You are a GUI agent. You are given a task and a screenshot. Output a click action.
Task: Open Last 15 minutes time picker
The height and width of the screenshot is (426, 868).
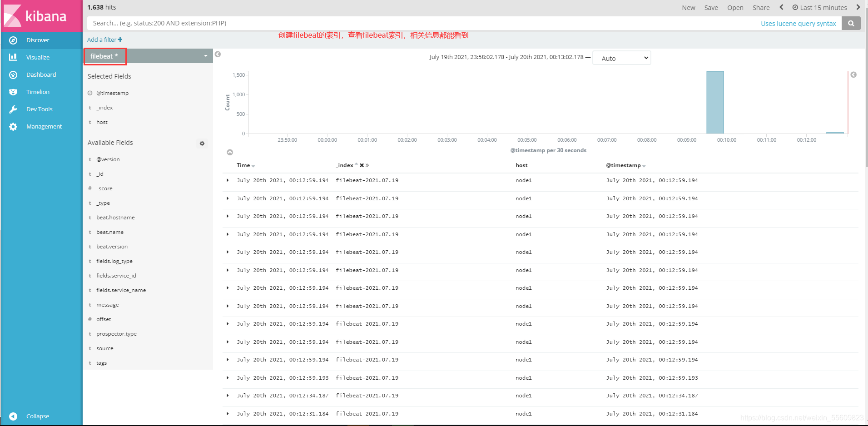(820, 8)
